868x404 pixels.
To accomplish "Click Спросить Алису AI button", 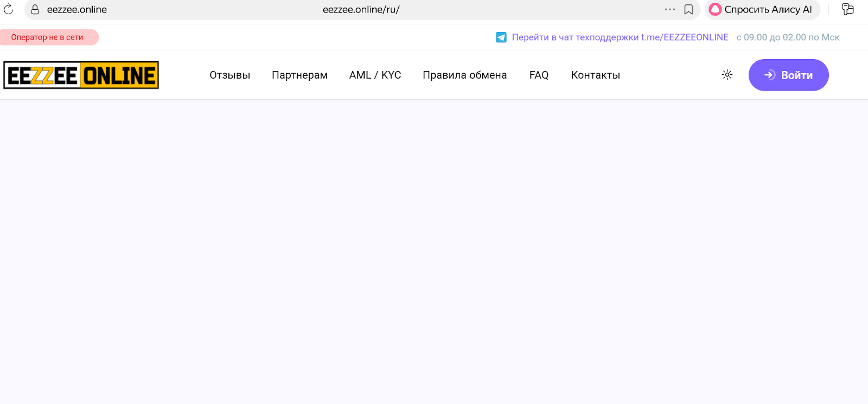I will pos(762,9).
